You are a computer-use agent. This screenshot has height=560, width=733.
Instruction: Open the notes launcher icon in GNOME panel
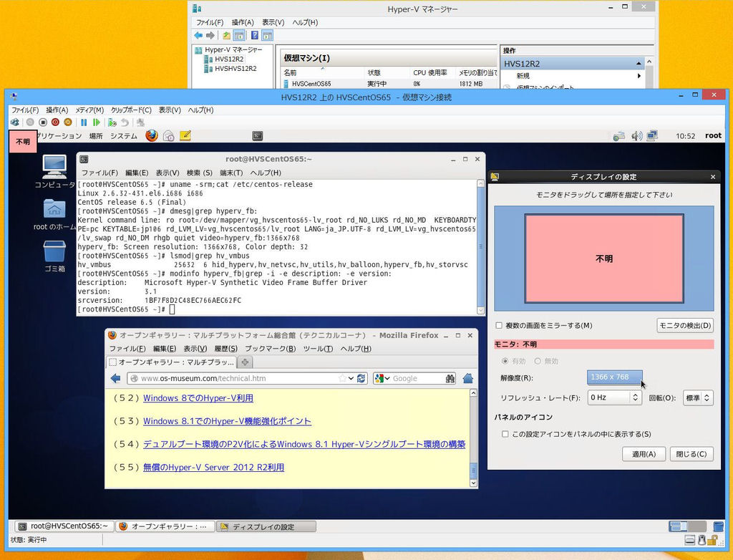tap(185, 135)
